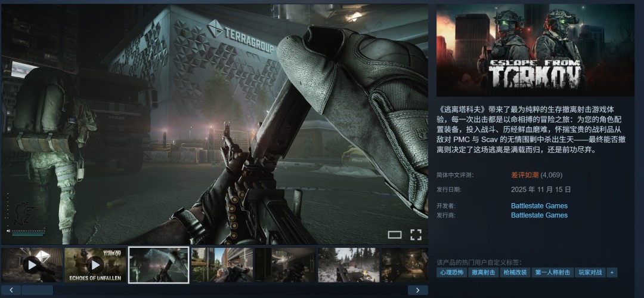Open developer Battlestate Games link
This screenshot has width=644, height=298.
[539, 206]
